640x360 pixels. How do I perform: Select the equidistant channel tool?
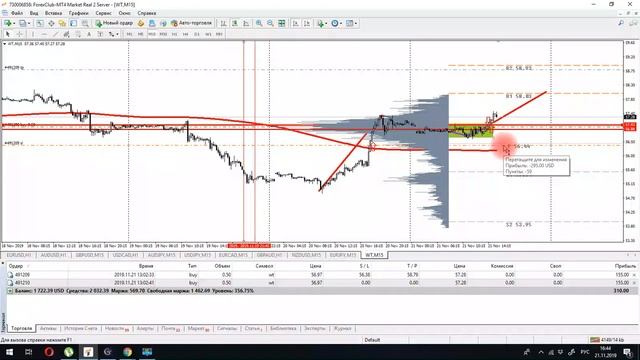(67, 34)
